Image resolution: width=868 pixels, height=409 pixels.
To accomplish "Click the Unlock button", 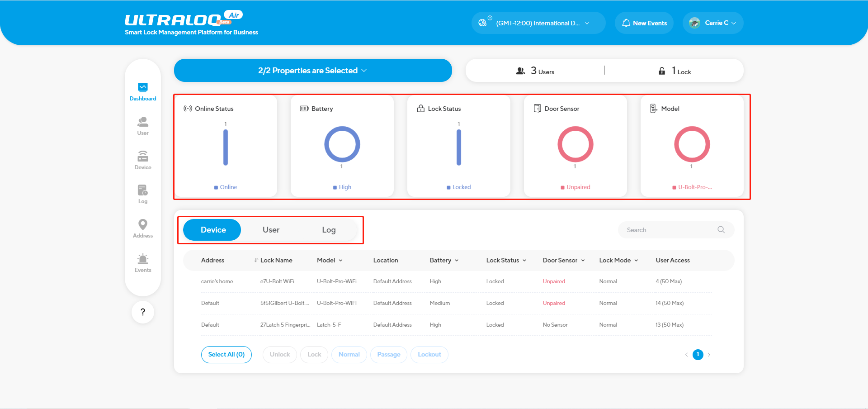I will click(x=280, y=355).
